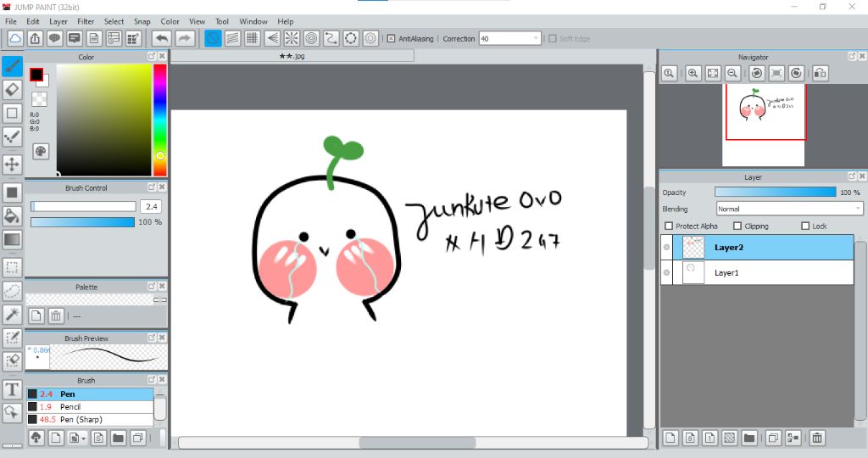Click the Navigator preview thumbnail
The width and height of the screenshot is (868, 458).
(764, 125)
